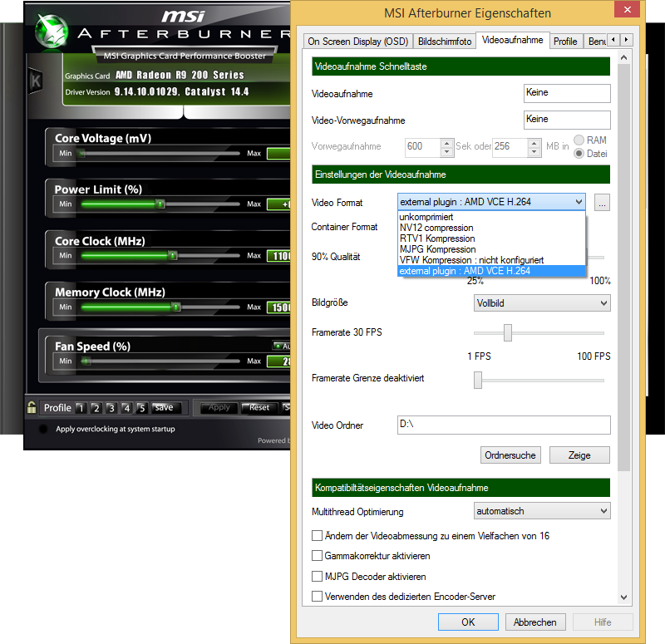Click scrollbar up arrow in properties dialog
Screen dimensions: 665x644
623,57
